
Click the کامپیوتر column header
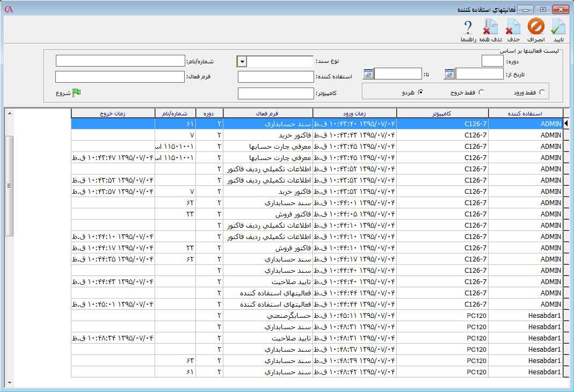pos(442,113)
